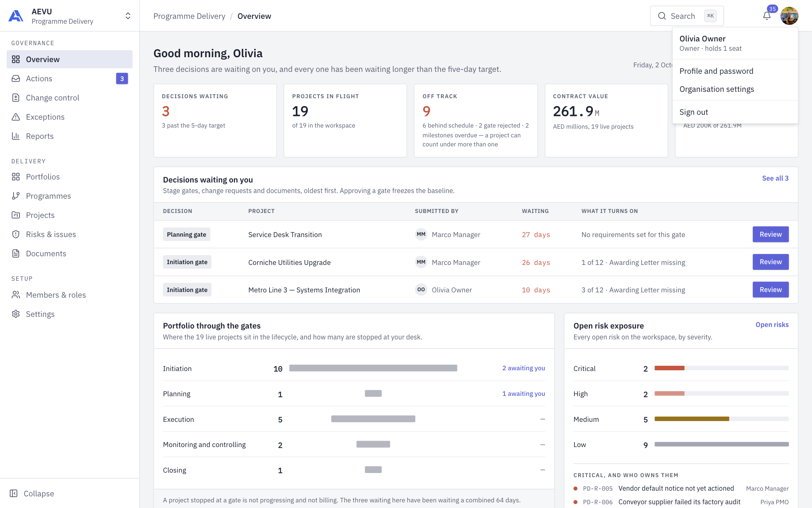Click the Programme Delivery breadcrumb

[189, 16]
